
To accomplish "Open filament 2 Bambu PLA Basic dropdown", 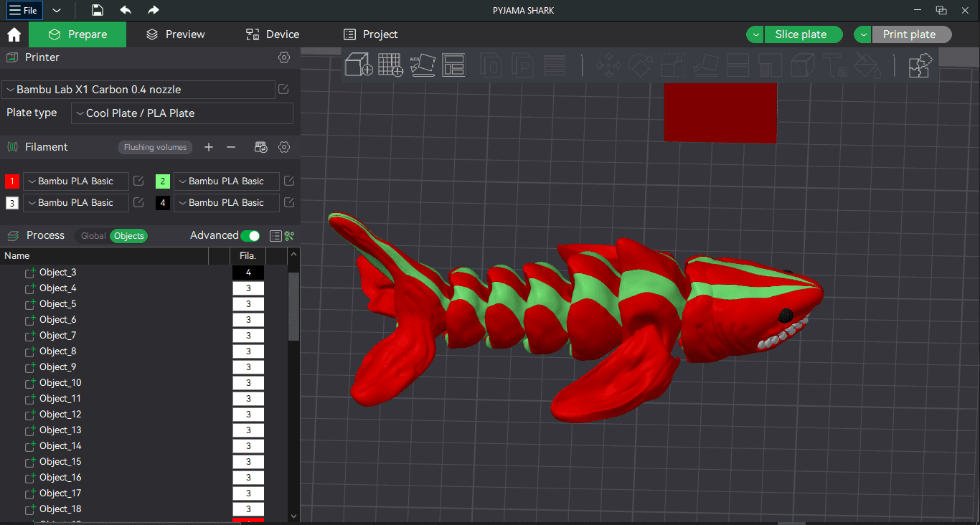I will [x=227, y=181].
